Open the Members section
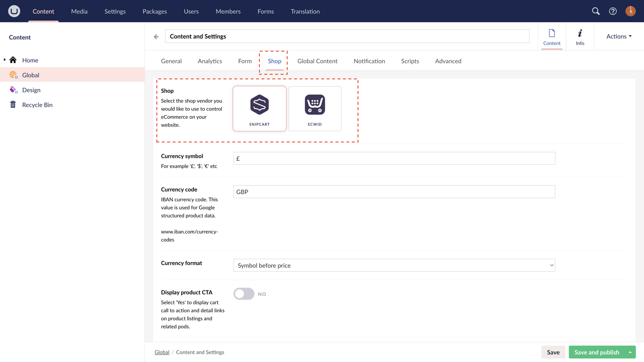The image size is (644, 362). 228,11
